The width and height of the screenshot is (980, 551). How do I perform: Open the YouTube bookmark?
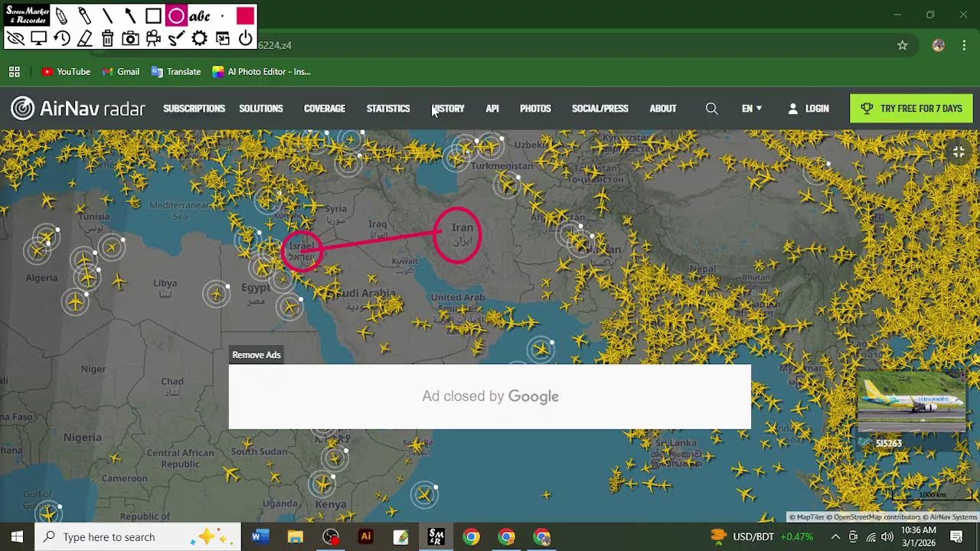[x=66, y=72]
